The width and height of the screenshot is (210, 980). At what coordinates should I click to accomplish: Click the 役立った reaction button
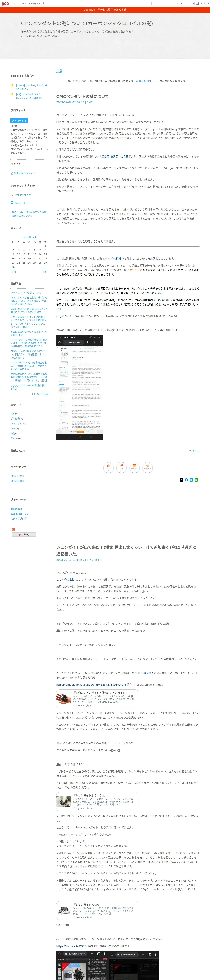click(148, 468)
